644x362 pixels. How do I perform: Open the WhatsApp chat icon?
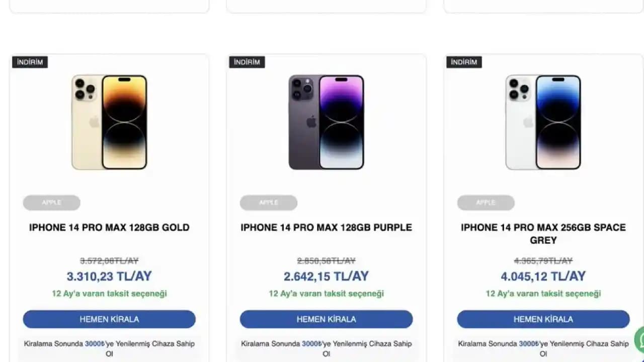click(x=639, y=347)
